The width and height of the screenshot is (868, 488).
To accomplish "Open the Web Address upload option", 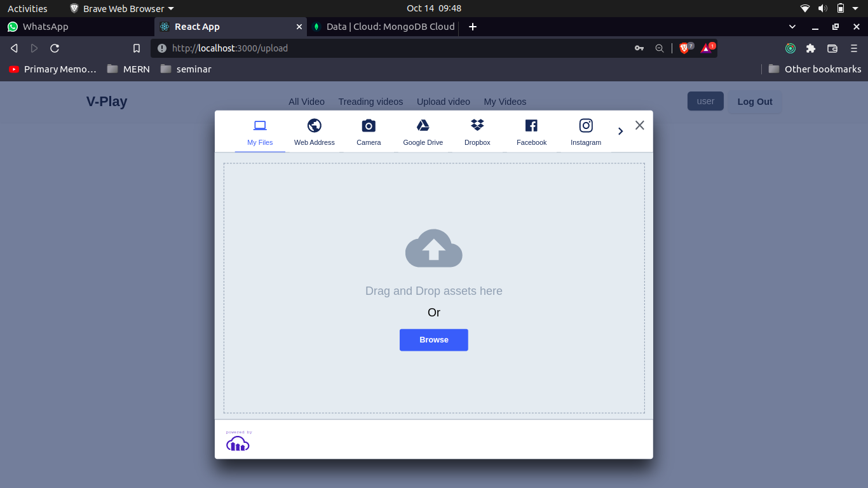I will tap(314, 131).
